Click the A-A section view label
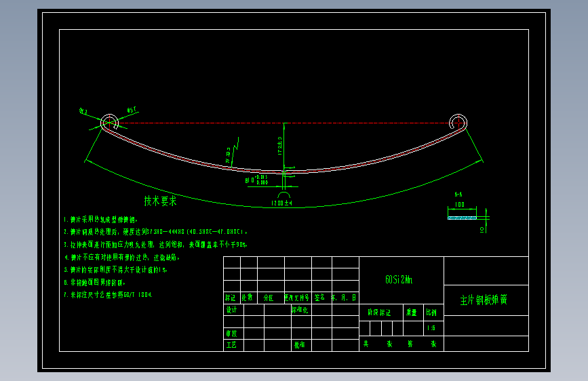The height and width of the screenshot is (381, 588). click(x=458, y=195)
